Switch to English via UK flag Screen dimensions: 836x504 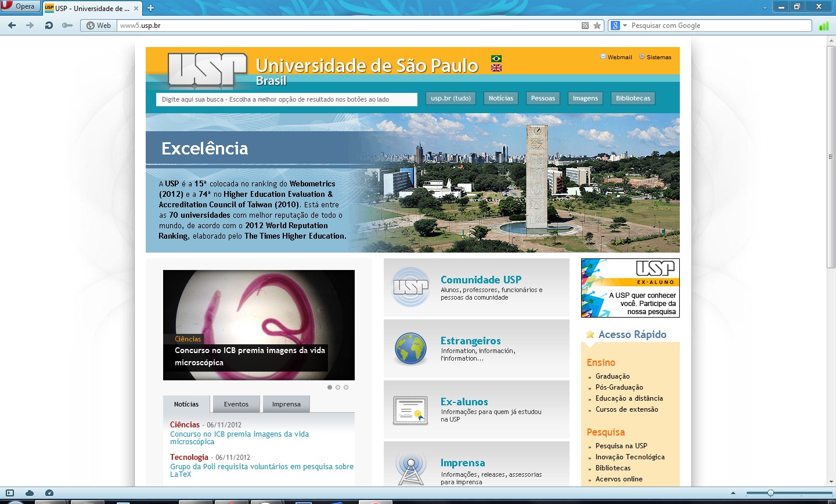(x=496, y=68)
